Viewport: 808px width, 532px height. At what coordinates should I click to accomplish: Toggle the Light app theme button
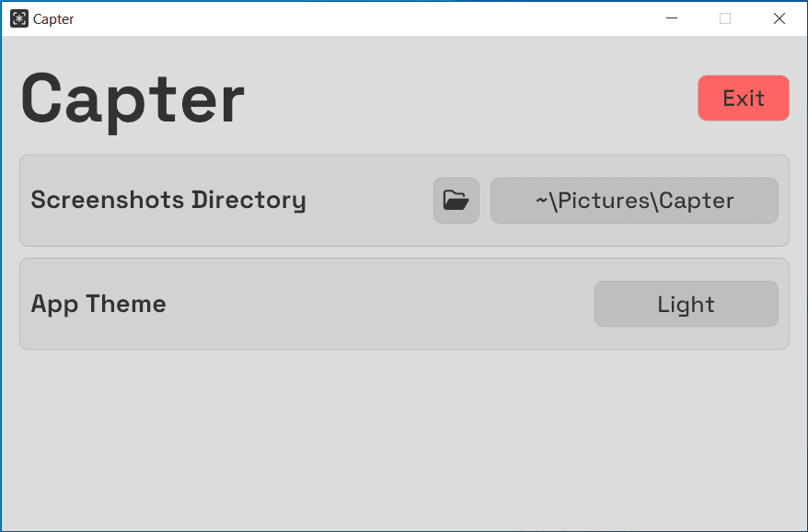click(x=686, y=305)
